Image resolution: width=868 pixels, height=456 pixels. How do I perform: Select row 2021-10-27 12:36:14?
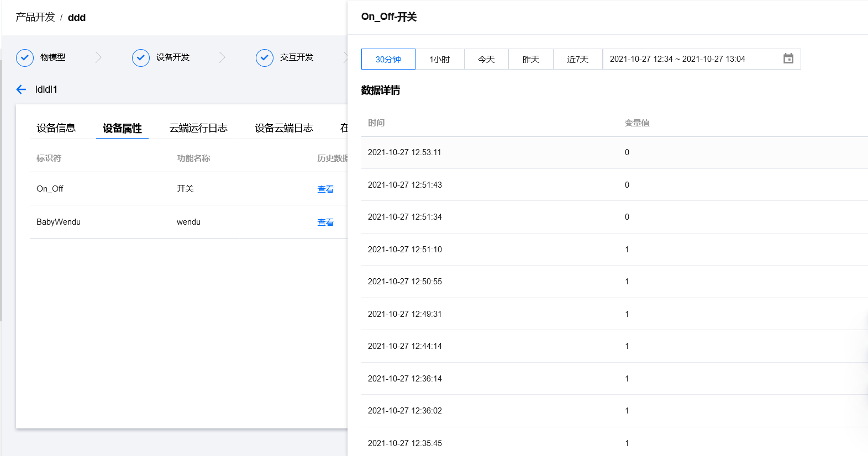614,379
